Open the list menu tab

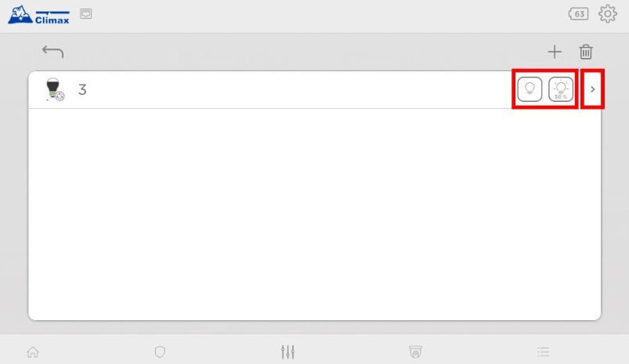pyautogui.click(x=543, y=352)
